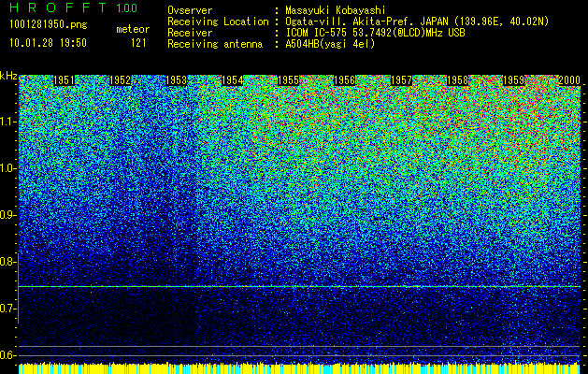This screenshot has height=374, width=588.
Task: Click the 1956 time marker
Action: click(345, 80)
